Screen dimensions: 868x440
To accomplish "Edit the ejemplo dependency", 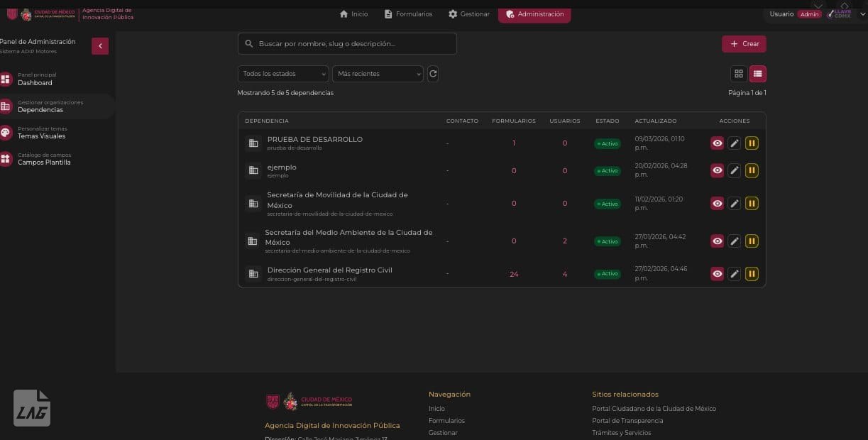I will (x=735, y=170).
